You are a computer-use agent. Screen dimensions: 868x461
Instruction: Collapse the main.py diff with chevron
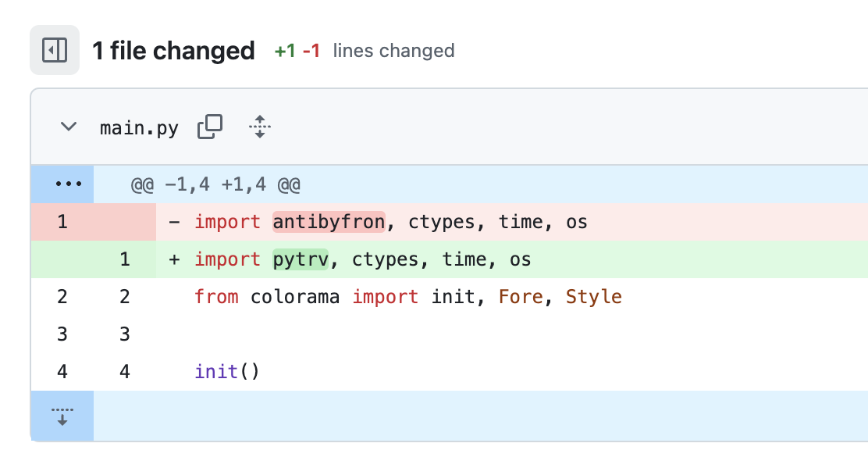coord(69,127)
